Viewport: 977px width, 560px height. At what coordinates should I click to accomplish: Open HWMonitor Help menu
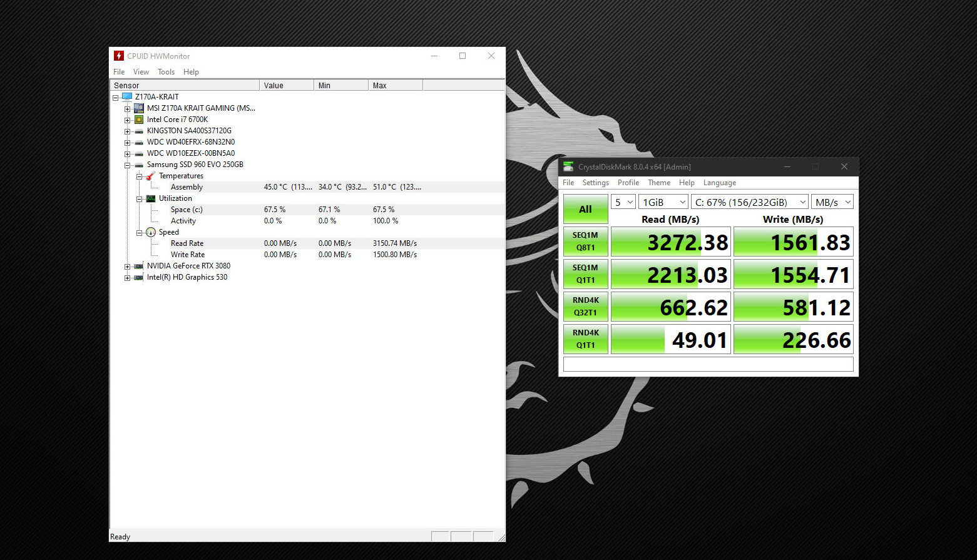pos(191,72)
